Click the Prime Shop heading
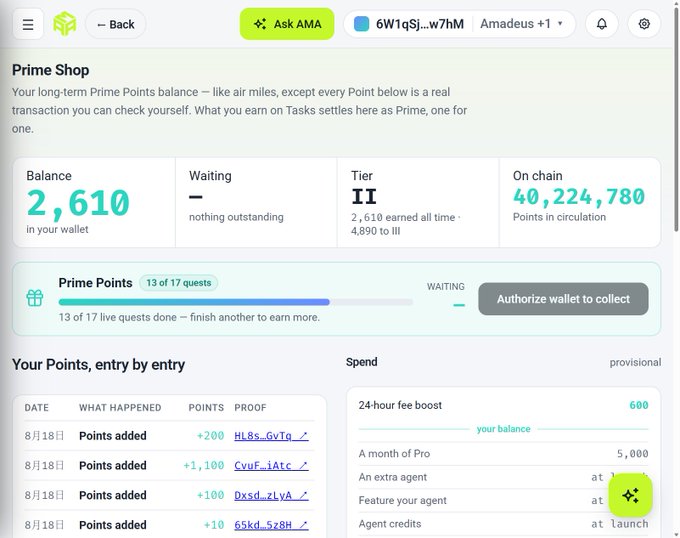Screen dimensions: 680x538 pos(51,70)
